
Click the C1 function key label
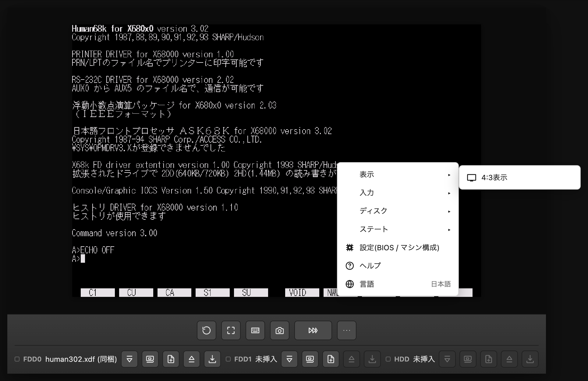pos(98,293)
